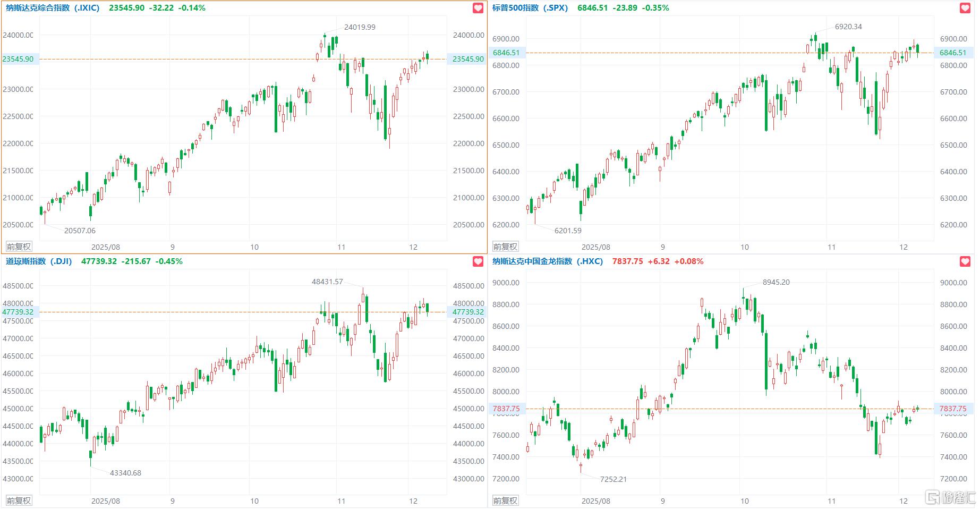The height and width of the screenshot is (509, 980).
Task: Select the 6920.34 peak label on S&P chart
Action: pyautogui.click(x=848, y=27)
